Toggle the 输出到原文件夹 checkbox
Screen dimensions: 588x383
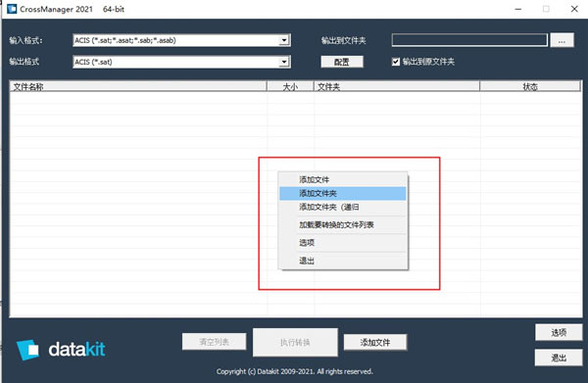[396, 62]
